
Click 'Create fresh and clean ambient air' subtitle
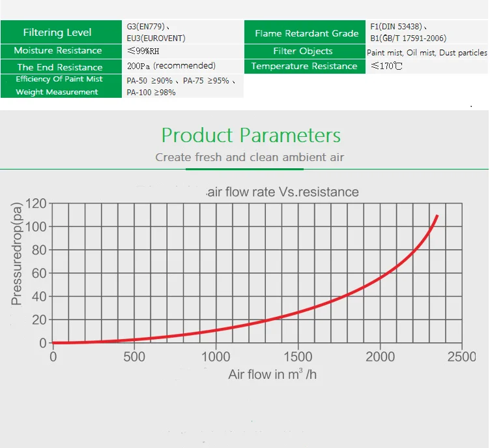click(250, 157)
